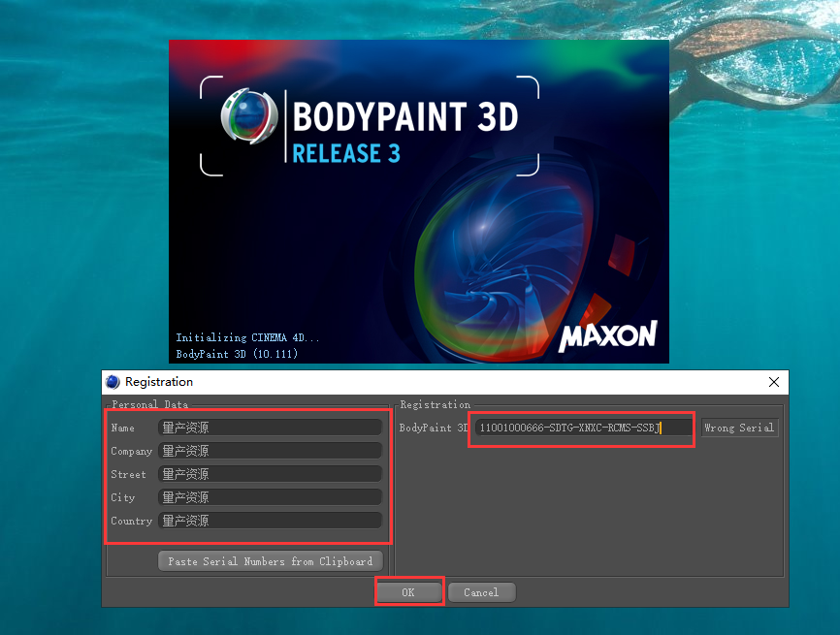Click the Registration dialog title bar icon
The height and width of the screenshot is (635, 840).
pos(113,382)
